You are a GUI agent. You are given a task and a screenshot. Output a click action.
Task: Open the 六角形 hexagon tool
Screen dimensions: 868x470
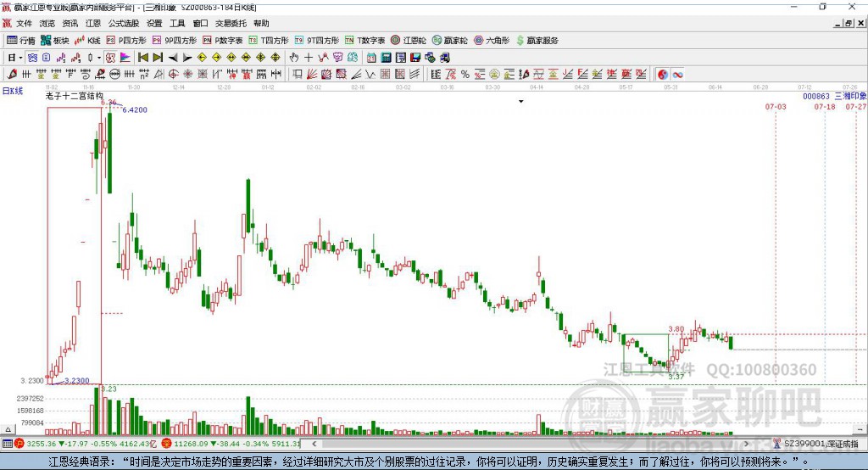click(x=492, y=41)
